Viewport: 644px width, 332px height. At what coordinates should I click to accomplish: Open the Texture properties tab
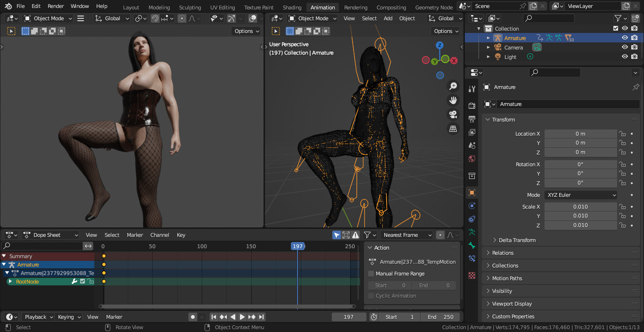(472, 275)
